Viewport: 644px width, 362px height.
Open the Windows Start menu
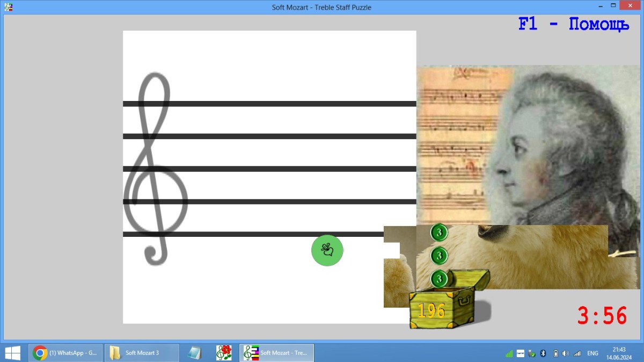coord(12,353)
